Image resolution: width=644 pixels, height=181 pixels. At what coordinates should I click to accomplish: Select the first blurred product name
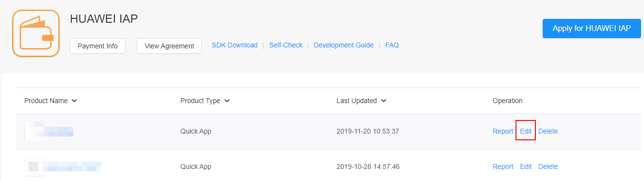(x=49, y=131)
